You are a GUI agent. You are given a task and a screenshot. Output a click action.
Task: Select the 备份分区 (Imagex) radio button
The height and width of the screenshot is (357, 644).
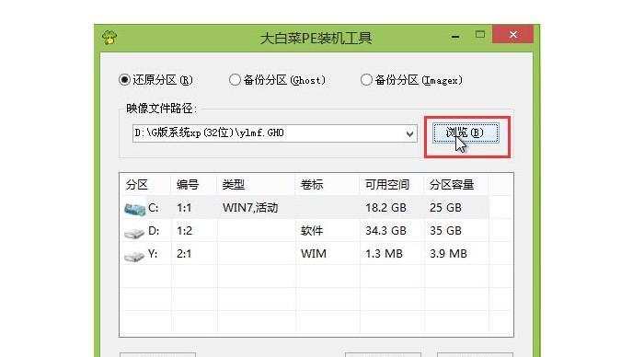coord(366,80)
